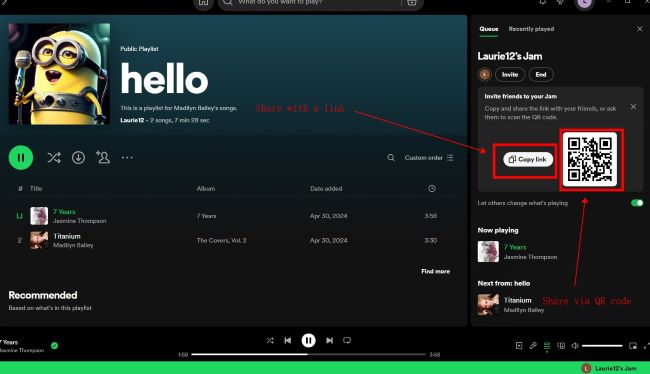Click the Date added column header
650x374 pixels.
pos(326,189)
